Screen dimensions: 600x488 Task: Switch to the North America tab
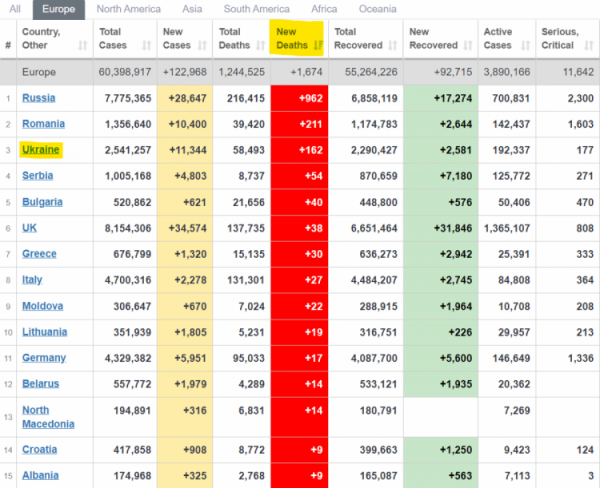pyautogui.click(x=129, y=9)
